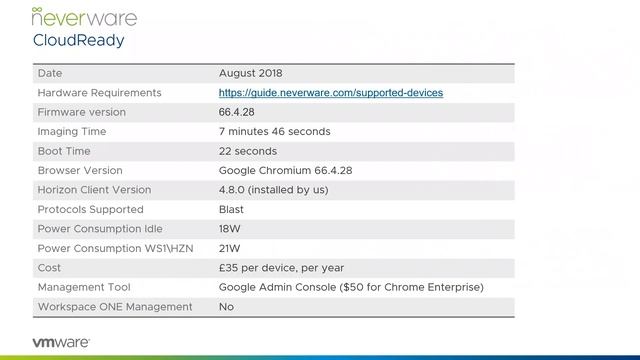The width and height of the screenshot is (640, 360).
Task: Click the 'Google Admin Console ($50 for Chrome Enterprise)' value
Action: [x=351, y=287]
